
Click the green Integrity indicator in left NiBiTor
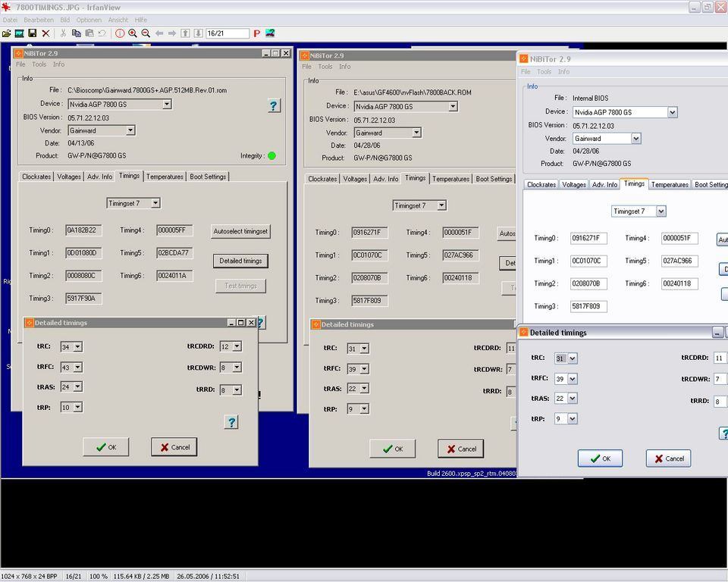click(272, 156)
